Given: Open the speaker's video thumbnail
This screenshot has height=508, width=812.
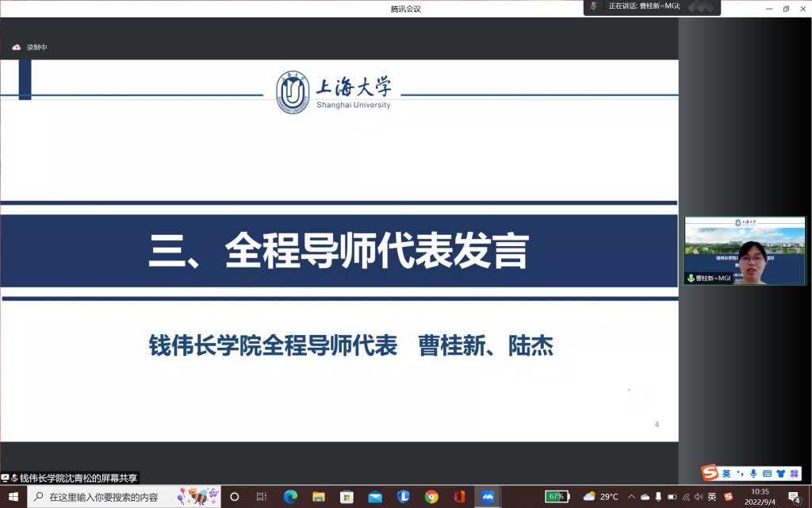Looking at the screenshot, I should (x=745, y=251).
